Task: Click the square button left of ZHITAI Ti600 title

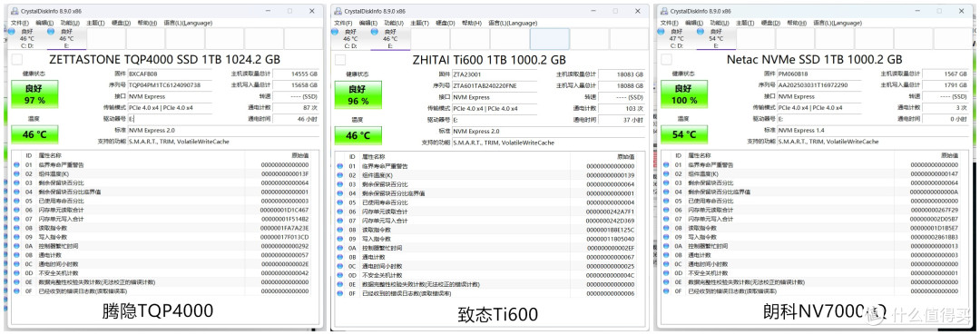Action: tap(340, 59)
